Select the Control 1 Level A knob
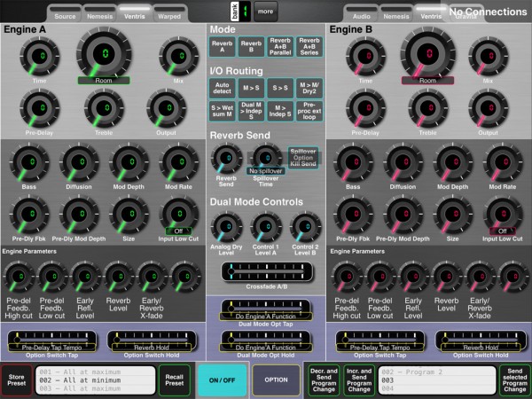 pyautogui.click(x=266, y=227)
